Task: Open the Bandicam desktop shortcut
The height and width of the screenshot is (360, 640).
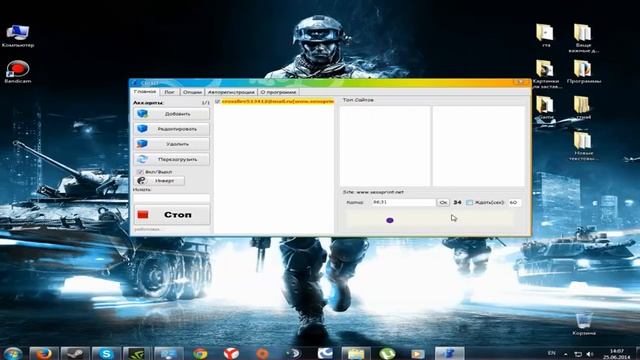Action: tap(18, 72)
